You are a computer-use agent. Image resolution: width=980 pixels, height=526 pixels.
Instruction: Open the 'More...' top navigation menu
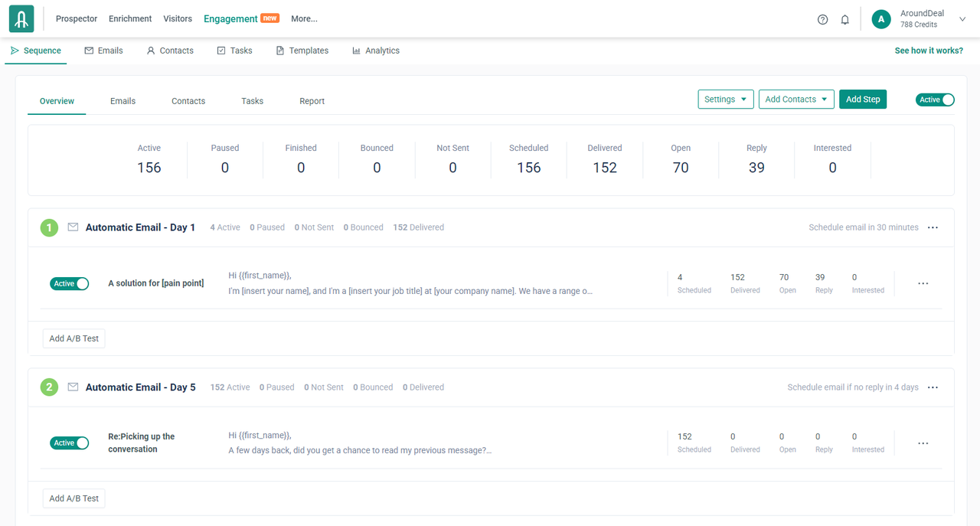tap(304, 18)
